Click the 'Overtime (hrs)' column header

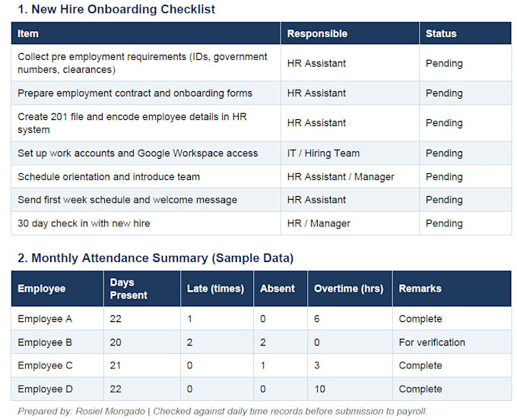click(x=350, y=289)
